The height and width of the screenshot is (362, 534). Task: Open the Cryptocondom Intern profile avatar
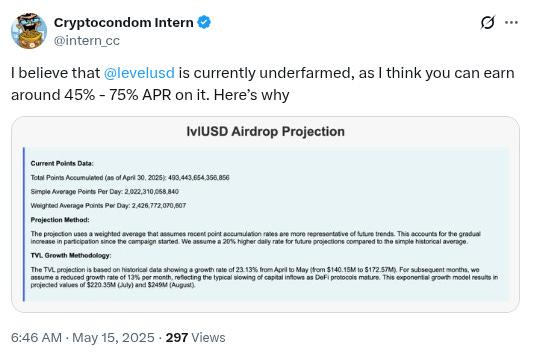(x=29, y=31)
